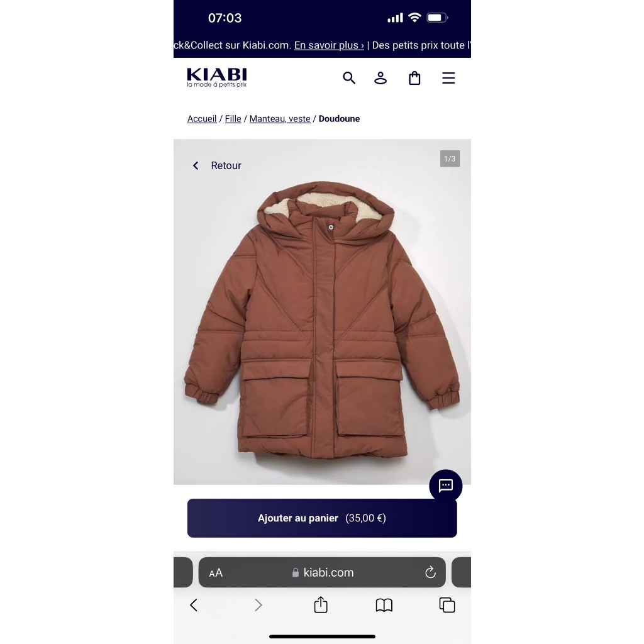Open the AA reader options menu
The image size is (644, 644).
[x=216, y=572]
